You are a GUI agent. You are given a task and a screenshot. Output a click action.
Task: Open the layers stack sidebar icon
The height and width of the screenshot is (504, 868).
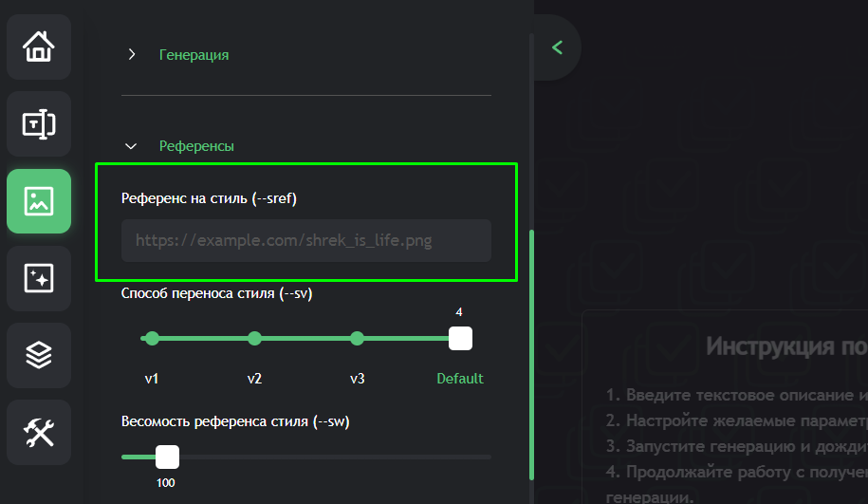pos(39,355)
